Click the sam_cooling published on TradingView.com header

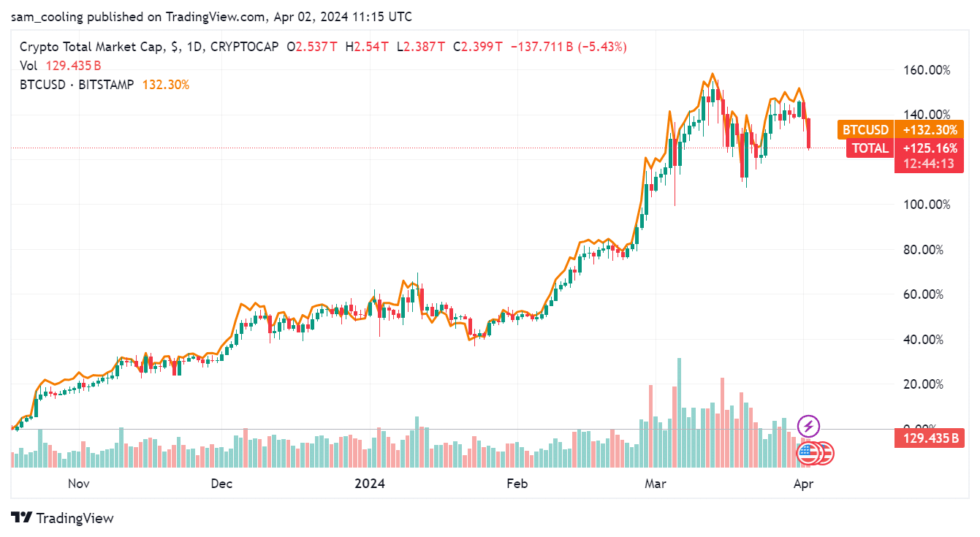210,15
